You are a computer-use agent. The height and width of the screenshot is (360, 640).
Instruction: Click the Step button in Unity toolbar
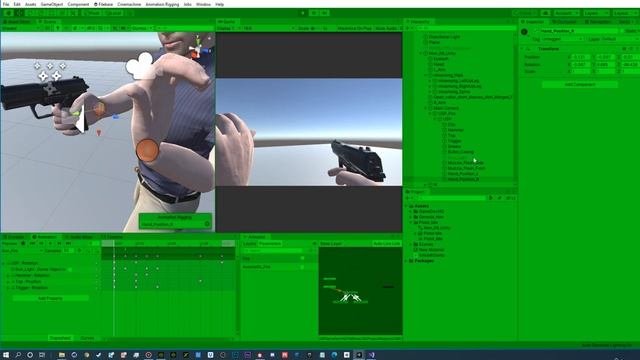[324, 13]
